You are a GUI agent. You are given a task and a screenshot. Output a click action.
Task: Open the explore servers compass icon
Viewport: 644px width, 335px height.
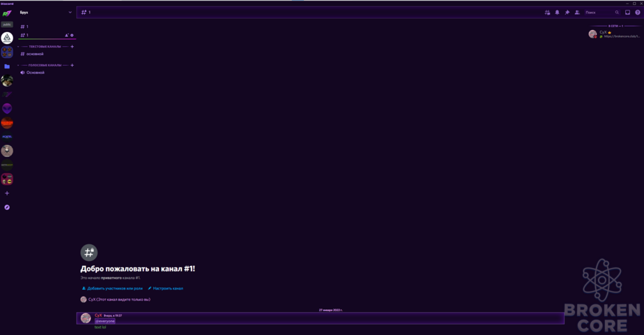[7, 207]
